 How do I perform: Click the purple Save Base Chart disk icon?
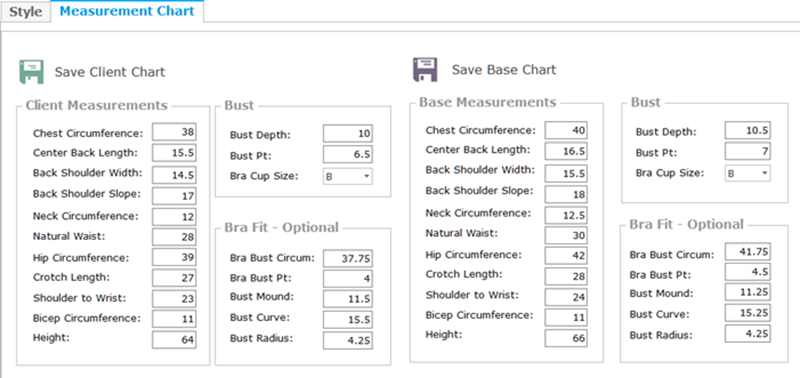coord(425,69)
